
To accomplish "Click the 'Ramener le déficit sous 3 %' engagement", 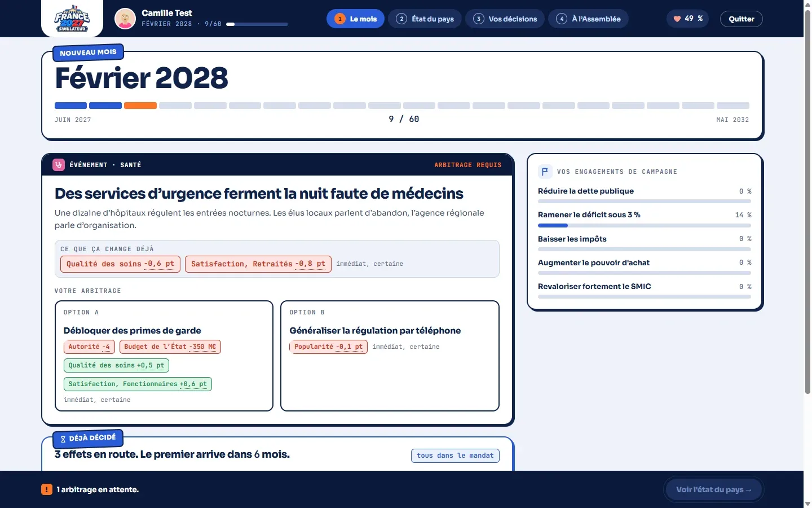I will (589, 214).
